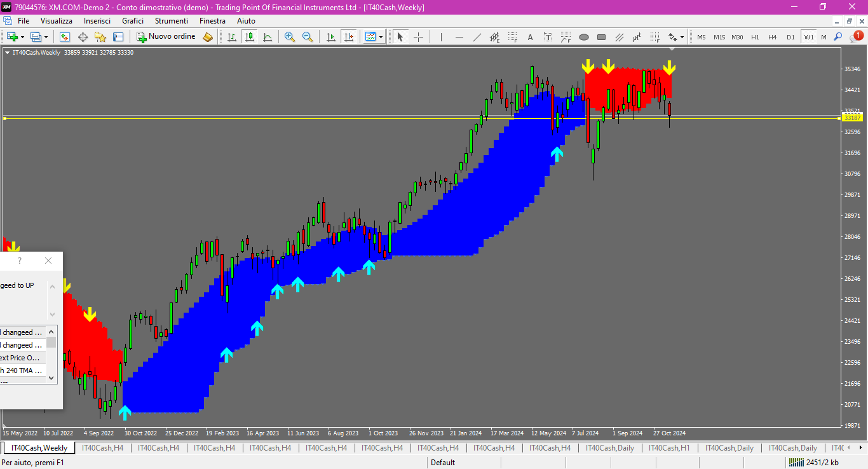The width and height of the screenshot is (868, 469).
Task: Open the File menu
Action: [24, 21]
